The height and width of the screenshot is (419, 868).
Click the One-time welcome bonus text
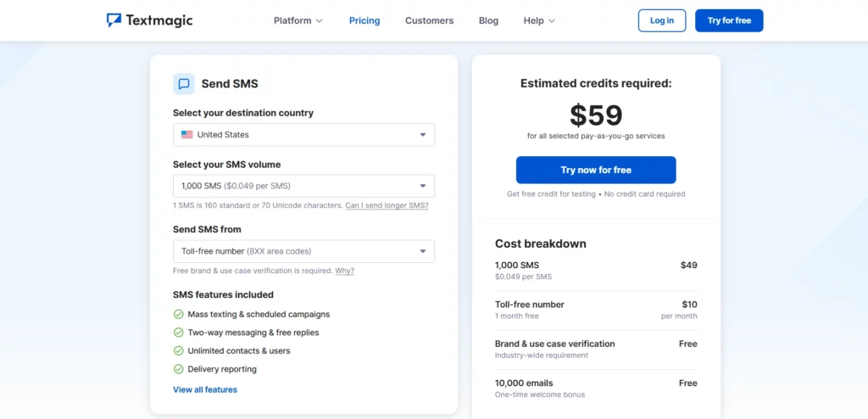[x=540, y=394]
